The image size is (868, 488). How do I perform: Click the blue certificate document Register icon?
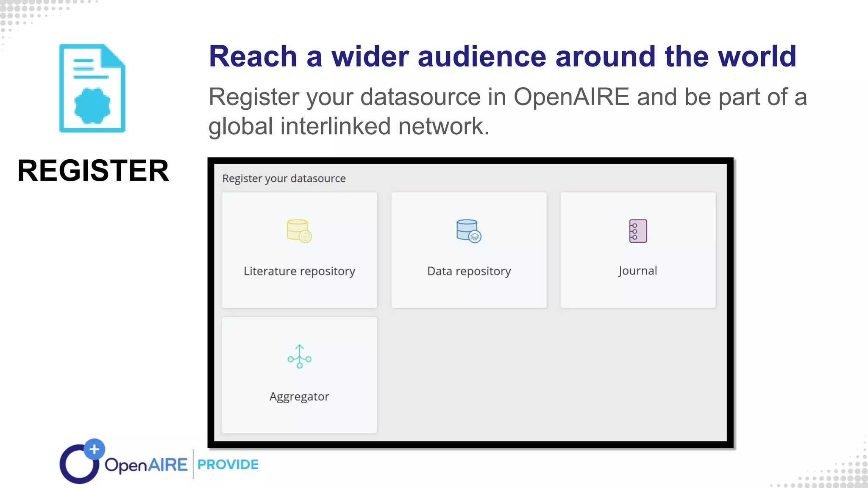pos(92,88)
